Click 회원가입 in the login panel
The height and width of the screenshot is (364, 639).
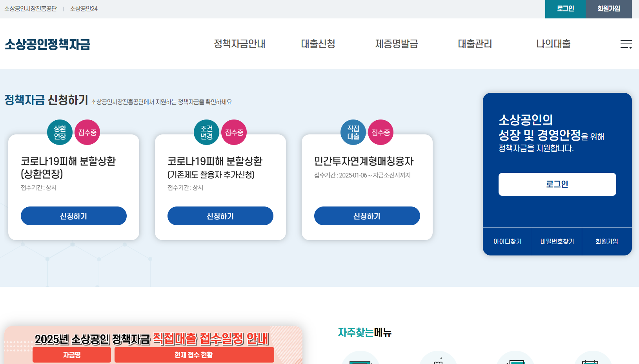[607, 241]
